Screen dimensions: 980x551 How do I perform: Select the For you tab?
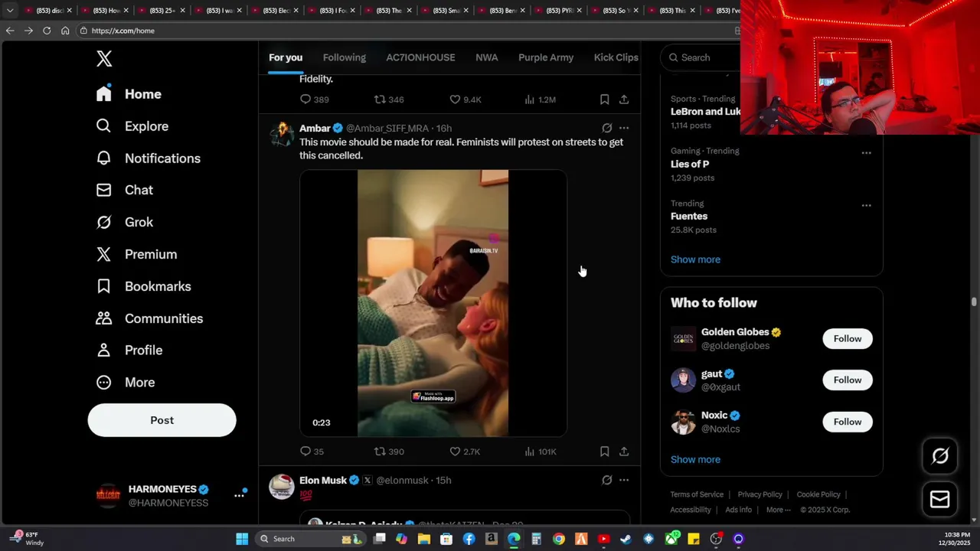[286, 57]
